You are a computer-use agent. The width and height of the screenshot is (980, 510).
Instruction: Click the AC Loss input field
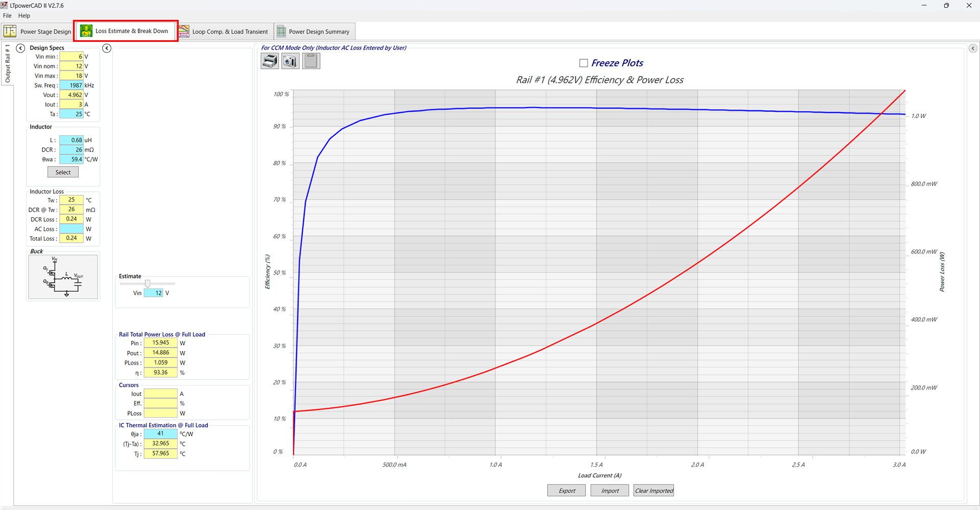(71, 229)
